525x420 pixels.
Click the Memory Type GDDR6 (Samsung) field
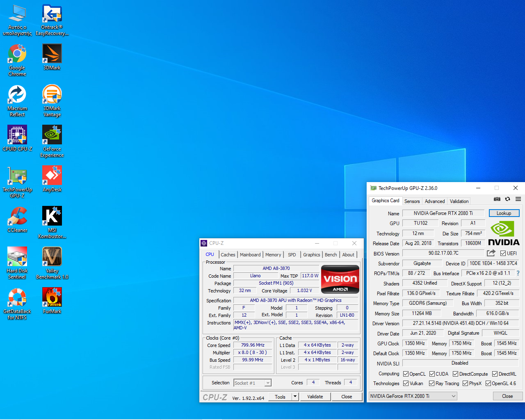coord(428,303)
